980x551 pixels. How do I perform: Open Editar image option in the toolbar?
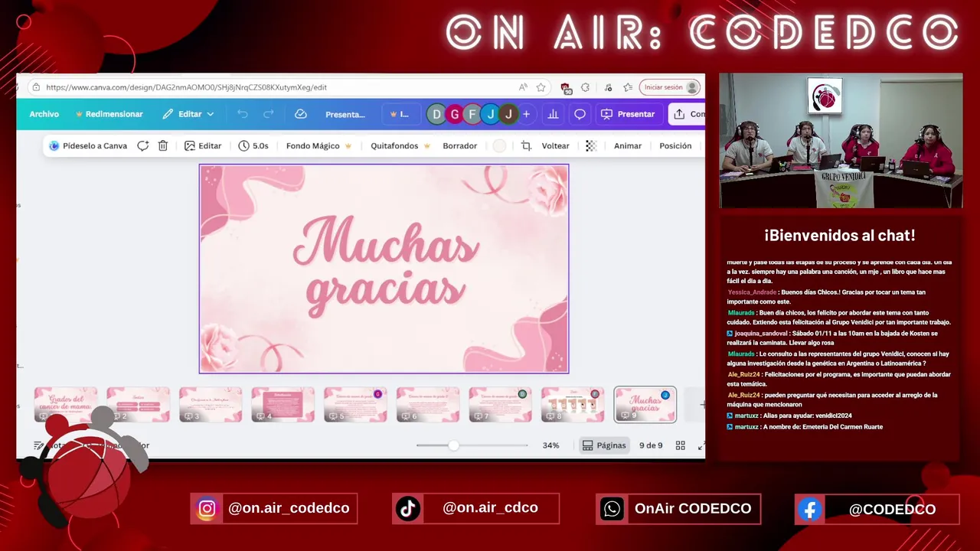tap(203, 145)
